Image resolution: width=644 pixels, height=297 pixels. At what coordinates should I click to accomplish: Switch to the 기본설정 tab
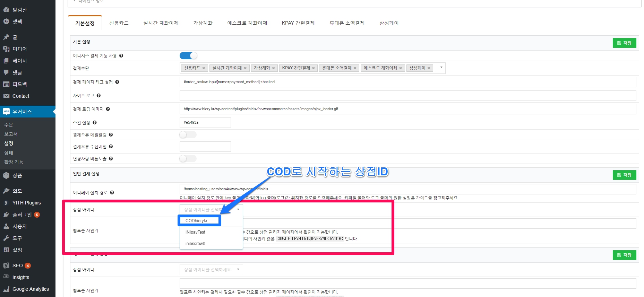pos(85,23)
